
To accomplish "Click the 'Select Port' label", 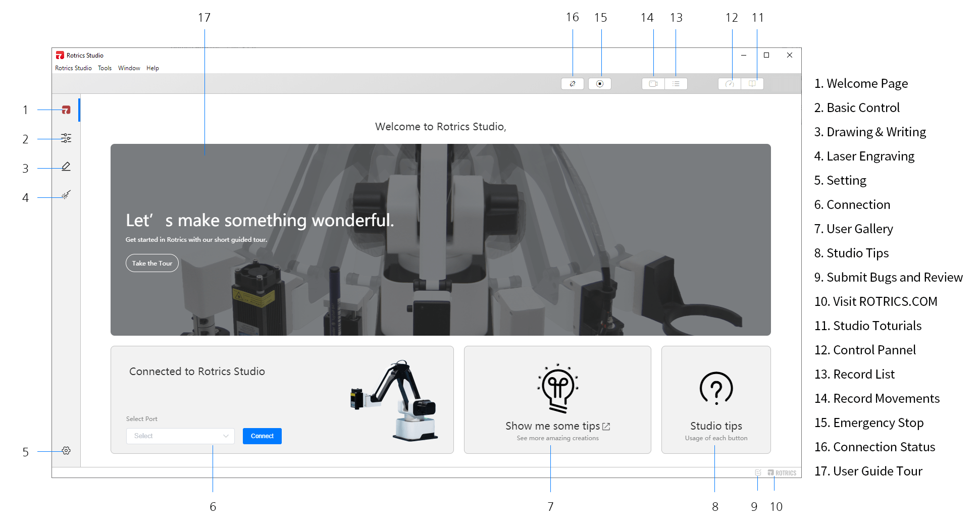I will click(142, 419).
